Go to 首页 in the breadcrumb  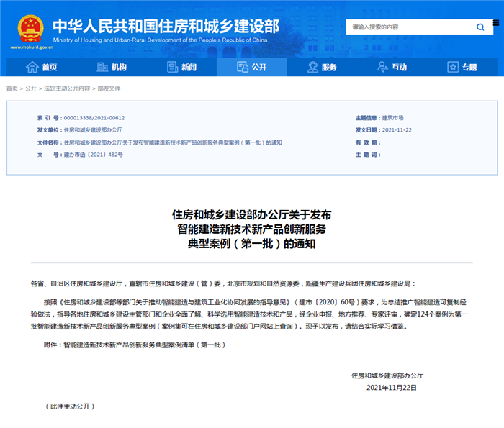tap(12, 88)
